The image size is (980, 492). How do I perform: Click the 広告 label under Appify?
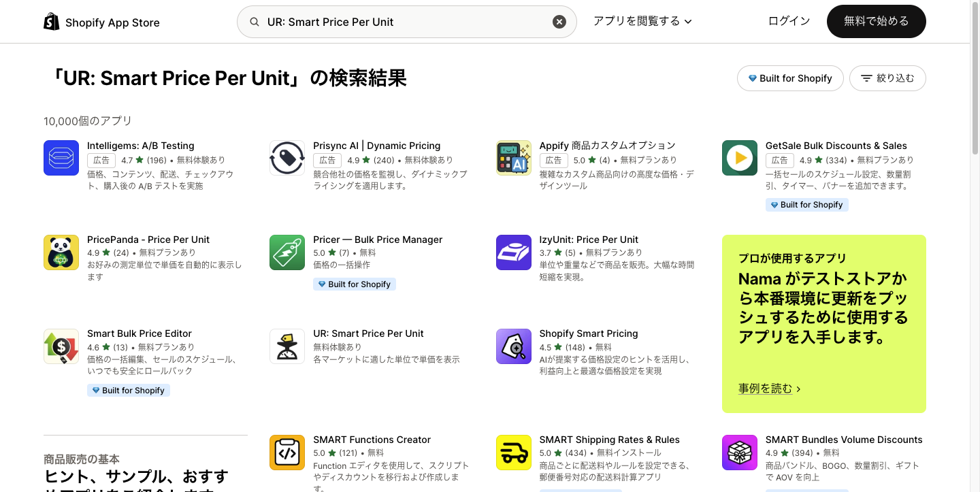(x=554, y=161)
